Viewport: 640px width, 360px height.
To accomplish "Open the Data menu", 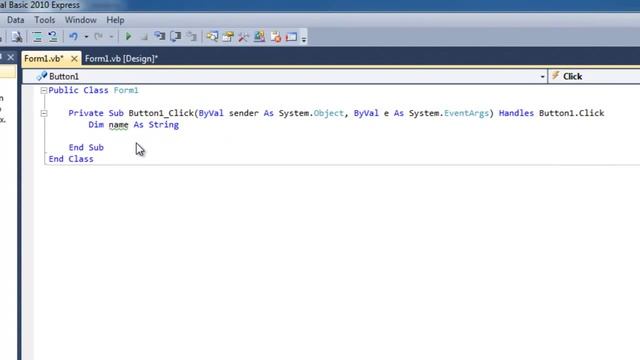I will tap(16, 20).
